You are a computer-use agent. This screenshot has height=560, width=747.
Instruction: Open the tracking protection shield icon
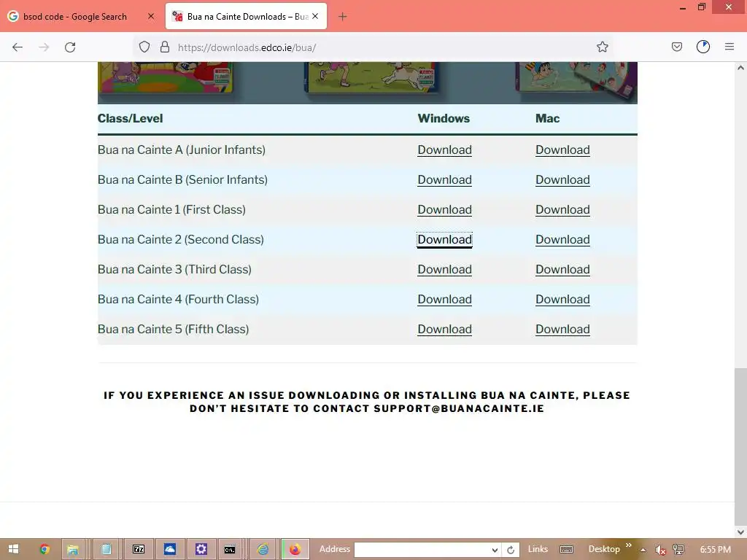(144, 47)
